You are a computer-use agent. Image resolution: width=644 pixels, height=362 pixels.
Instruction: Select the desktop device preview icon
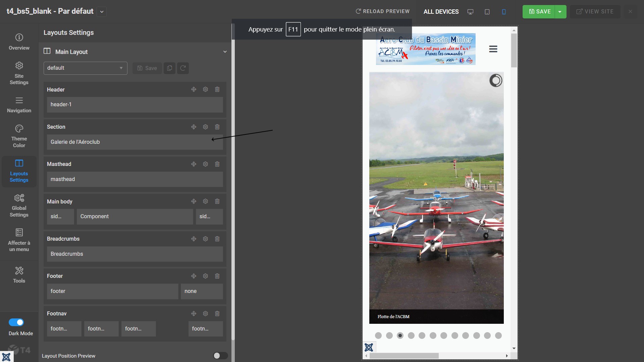coord(470,12)
